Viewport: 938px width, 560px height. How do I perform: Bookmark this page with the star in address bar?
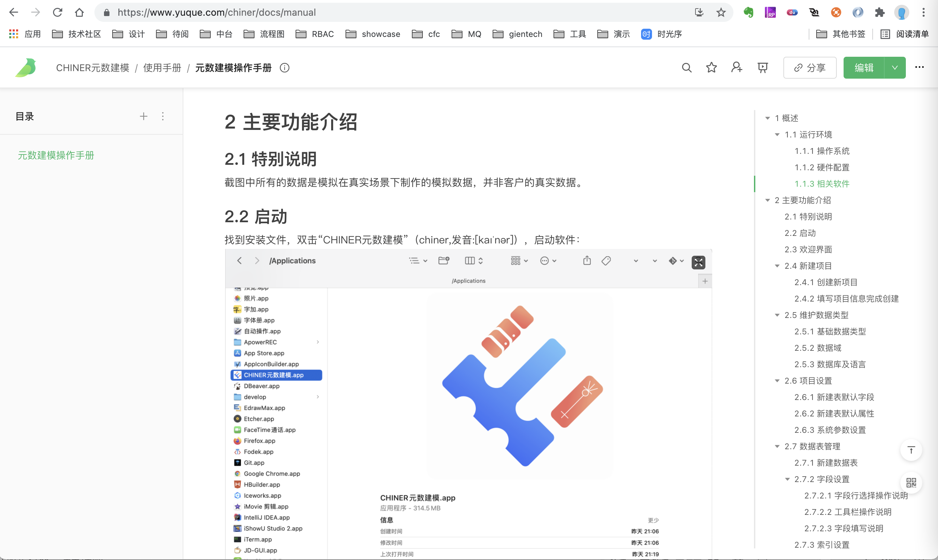pos(721,12)
